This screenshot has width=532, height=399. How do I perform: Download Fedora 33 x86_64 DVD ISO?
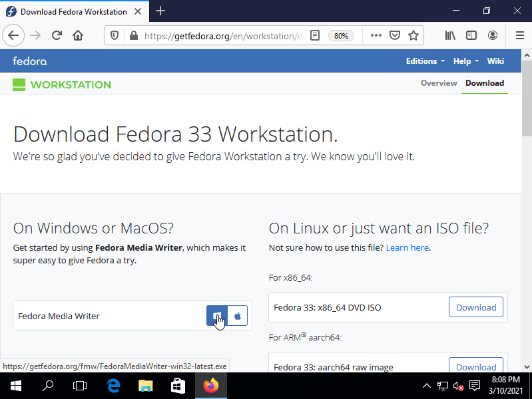click(x=475, y=307)
